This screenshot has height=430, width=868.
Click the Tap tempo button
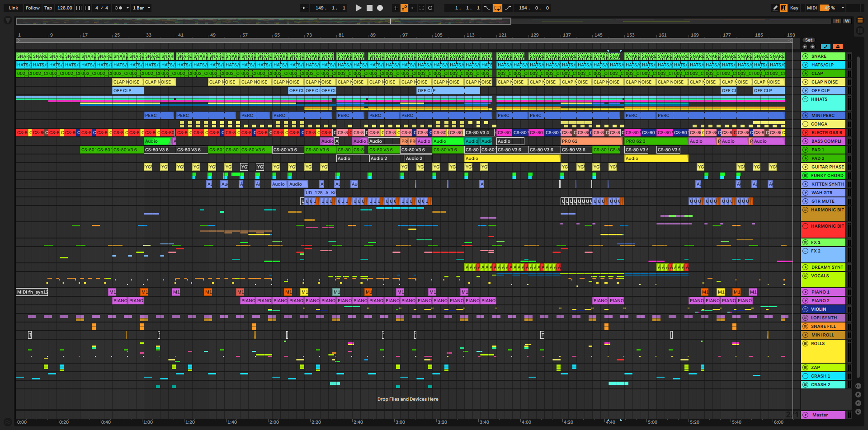point(48,8)
